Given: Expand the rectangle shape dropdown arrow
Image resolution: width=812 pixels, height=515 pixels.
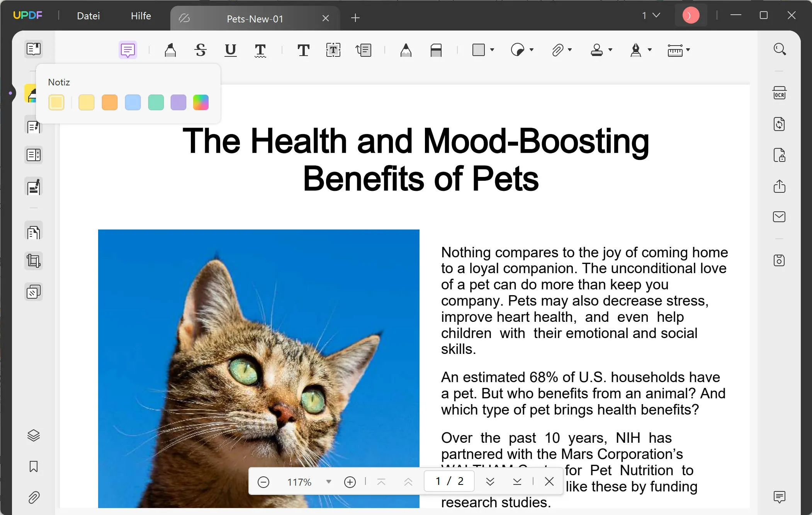Looking at the screenshot, I should [x=492, y=50].
